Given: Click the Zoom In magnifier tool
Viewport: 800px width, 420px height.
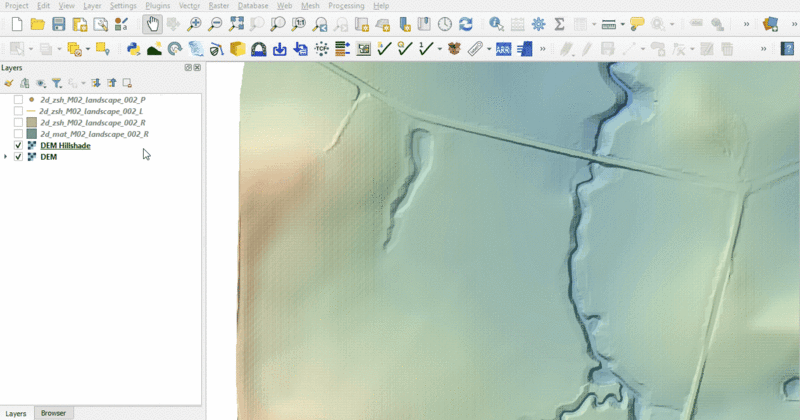Looking at the screenshot, I should tap(194, 24).
